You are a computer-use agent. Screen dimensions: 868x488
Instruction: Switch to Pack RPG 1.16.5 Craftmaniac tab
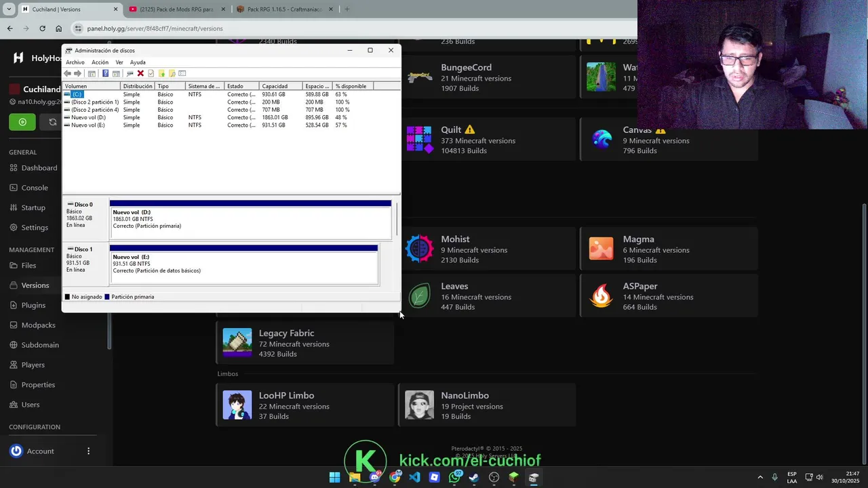click(x=285, y=9)
